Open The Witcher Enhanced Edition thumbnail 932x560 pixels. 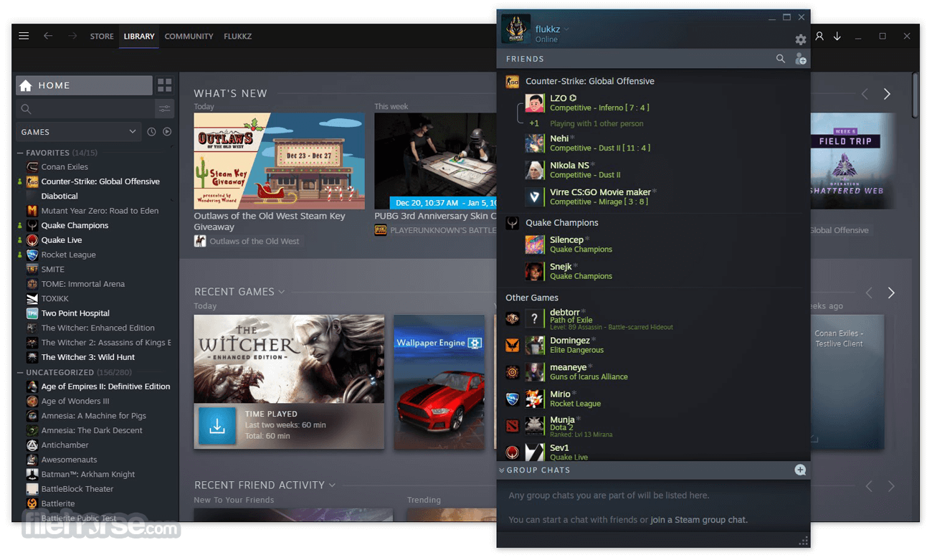pyautogui.click(x=289, y=359)
